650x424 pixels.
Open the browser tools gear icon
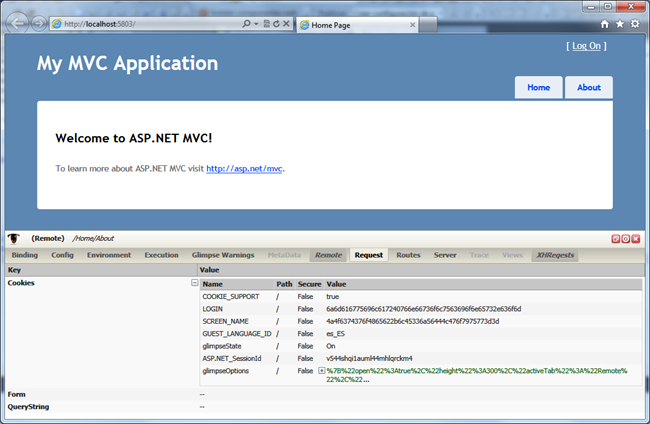pos(634,24)
